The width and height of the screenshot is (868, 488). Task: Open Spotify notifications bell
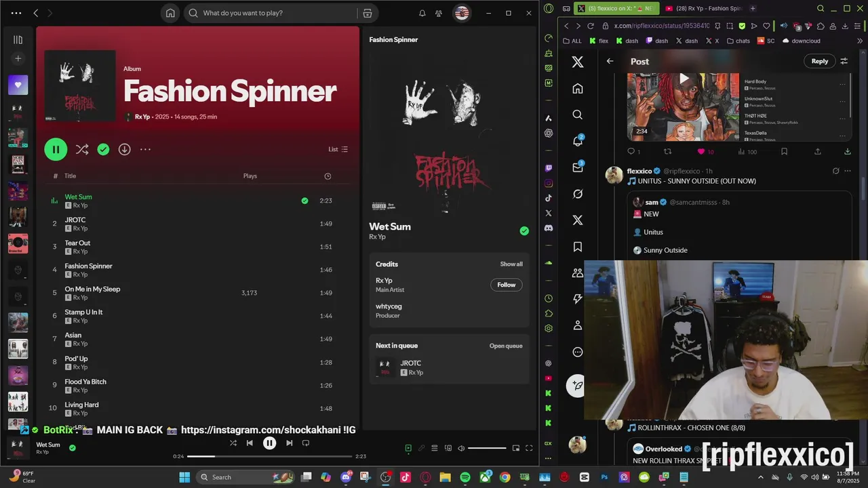pyautogui.click(x=422, y=13)
